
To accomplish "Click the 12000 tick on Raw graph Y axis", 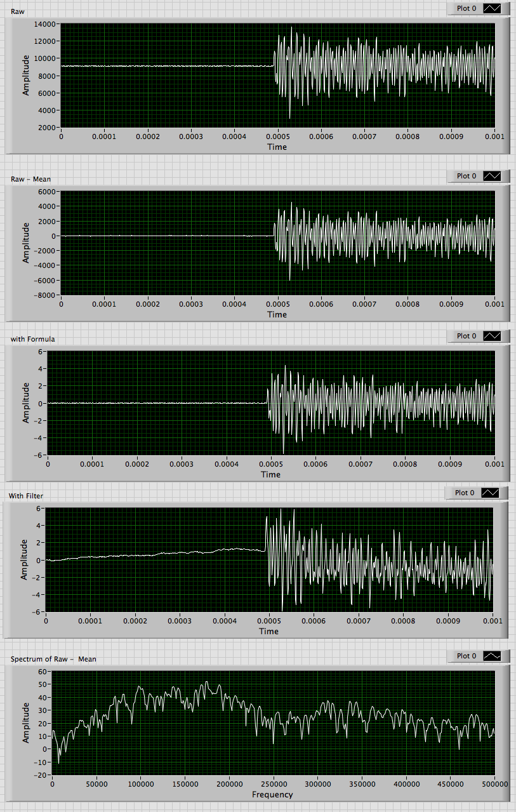I will pyautogui.click(x=46, y=41).
